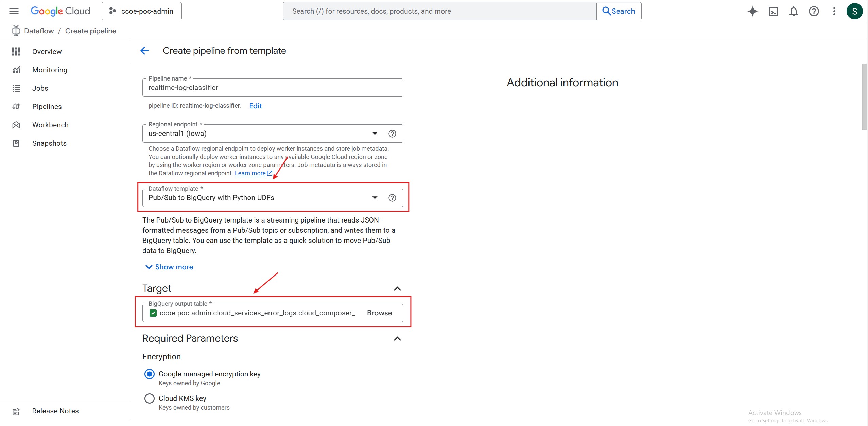Click the back arrow beside Create pipeline
The height and width of the screenshot is (426, 868).
click(x=144, y=51)
